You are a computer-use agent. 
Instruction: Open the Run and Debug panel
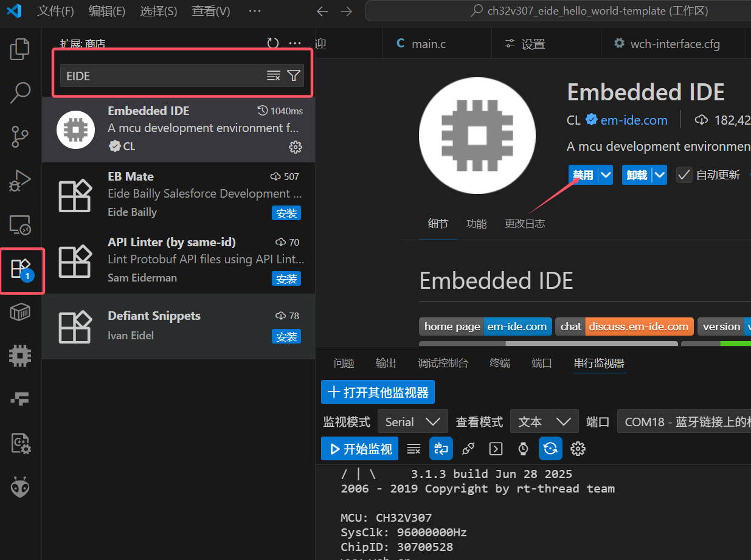(19, 181)
